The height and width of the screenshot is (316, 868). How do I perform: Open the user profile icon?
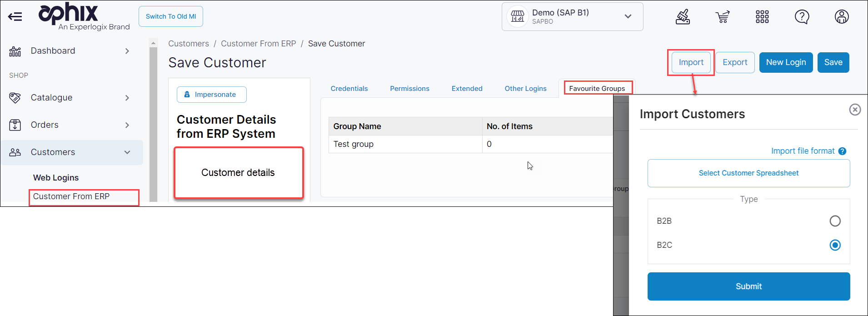tap(842, 17)
